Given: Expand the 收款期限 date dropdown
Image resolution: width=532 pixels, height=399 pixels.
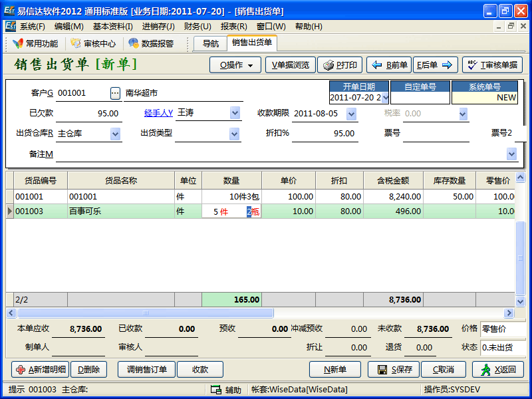Looking at the screenshot, I should pyautogui.click(x=352, y=114).
